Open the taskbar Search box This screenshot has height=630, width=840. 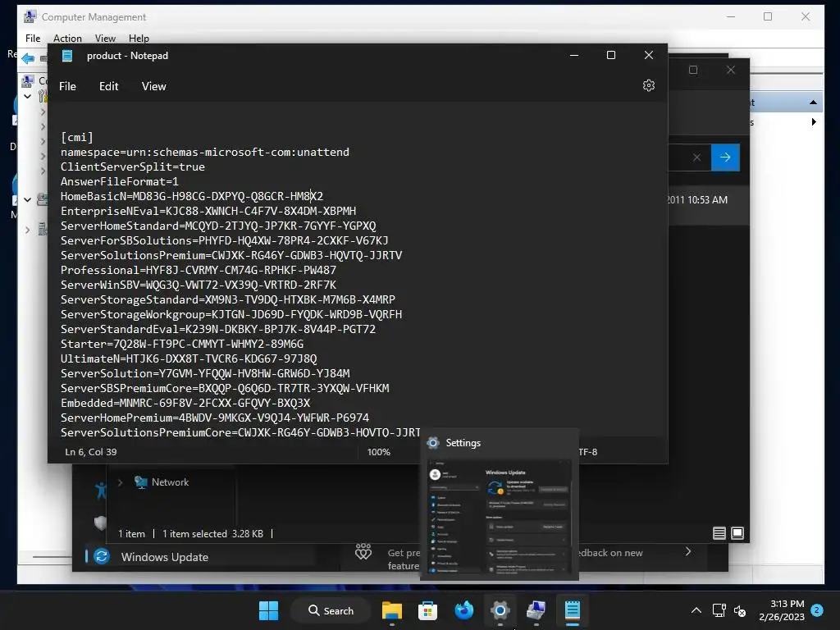(331, 610)
